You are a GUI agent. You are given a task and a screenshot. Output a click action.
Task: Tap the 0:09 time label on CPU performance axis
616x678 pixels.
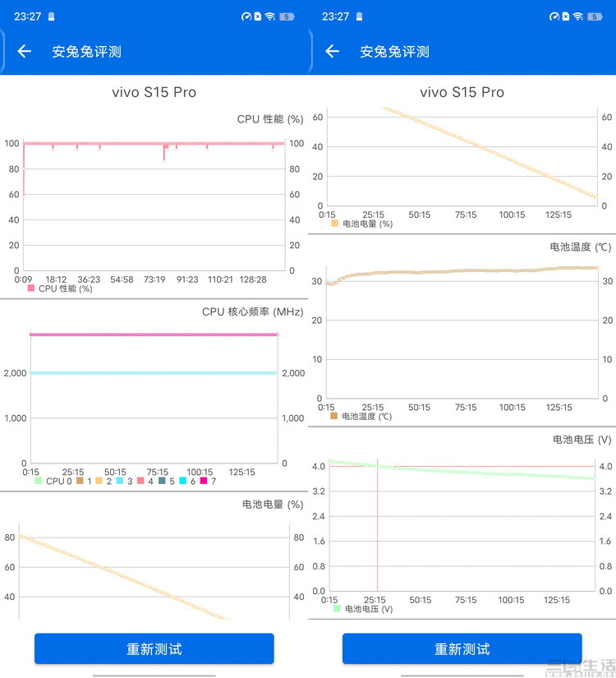tap(23, 279)
